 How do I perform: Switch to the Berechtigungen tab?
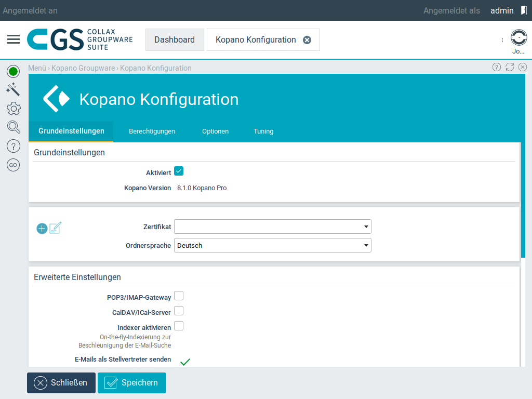[x=152, y=131]
